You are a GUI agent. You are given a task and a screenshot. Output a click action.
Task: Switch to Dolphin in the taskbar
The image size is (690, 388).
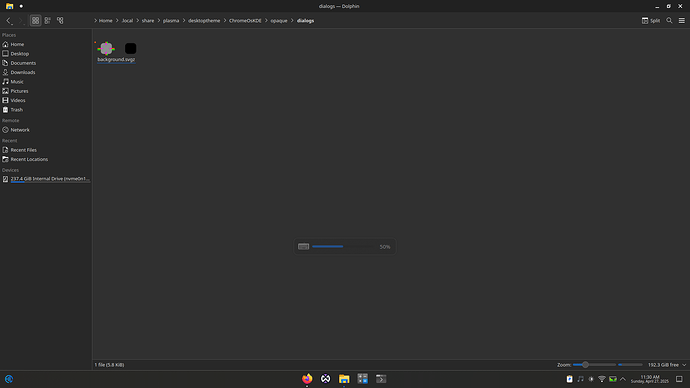click(344, 379)
